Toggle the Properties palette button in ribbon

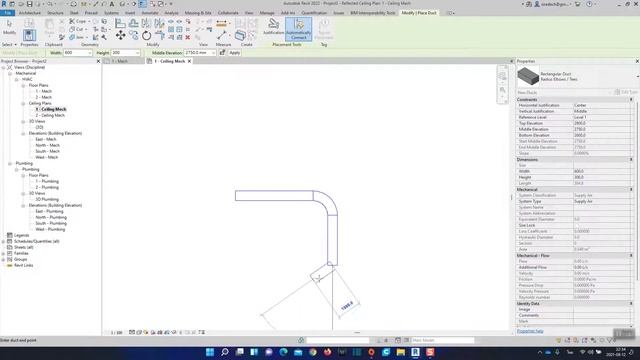point(29,35)
